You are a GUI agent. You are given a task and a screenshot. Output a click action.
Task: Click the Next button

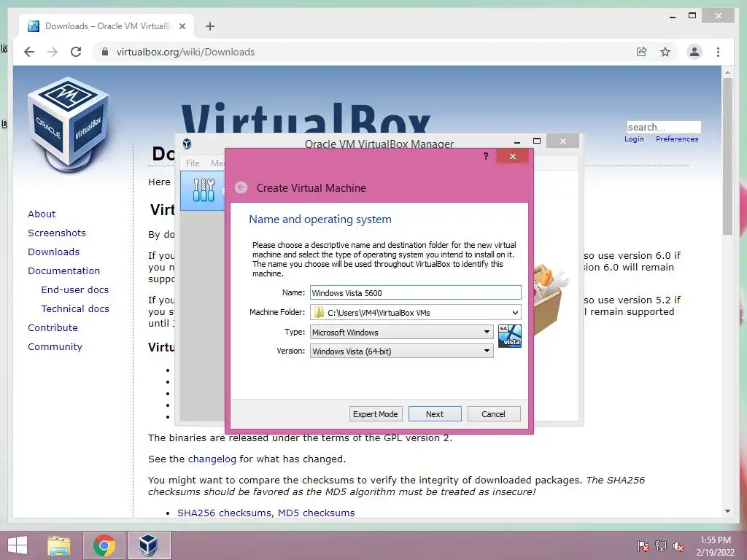pos(435,414)
